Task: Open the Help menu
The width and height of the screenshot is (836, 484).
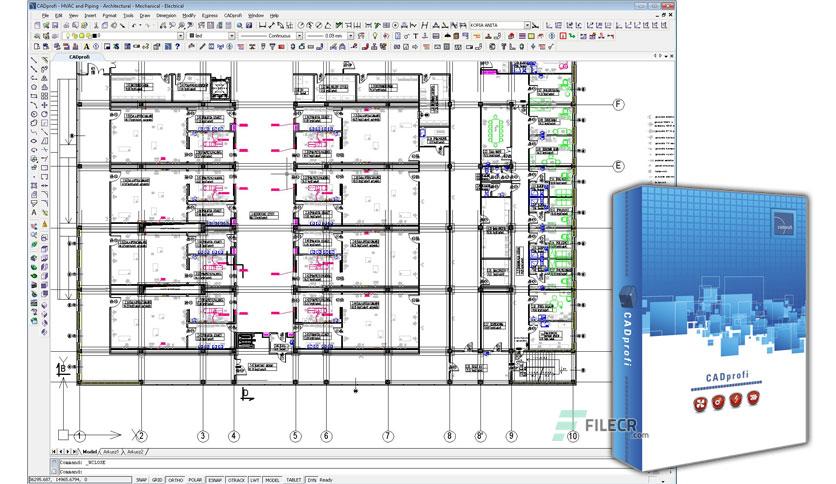Action: pyautogui.click(x=274, y=15)
